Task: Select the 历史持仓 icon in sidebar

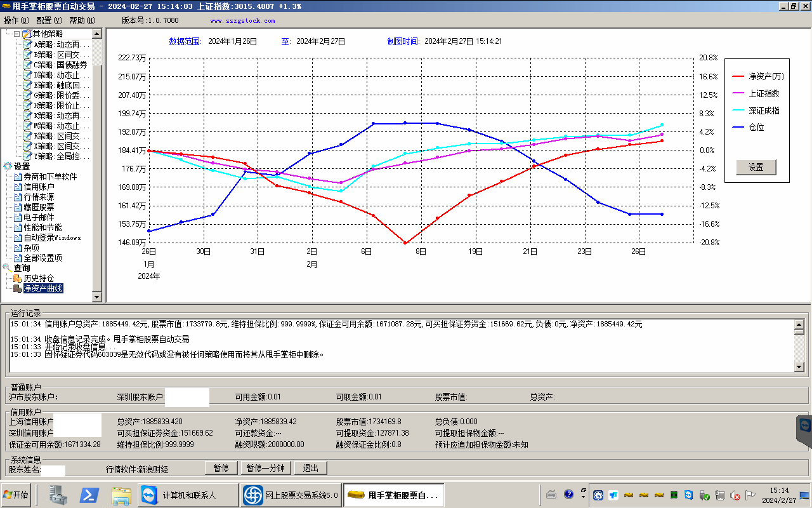Action: 18,278
